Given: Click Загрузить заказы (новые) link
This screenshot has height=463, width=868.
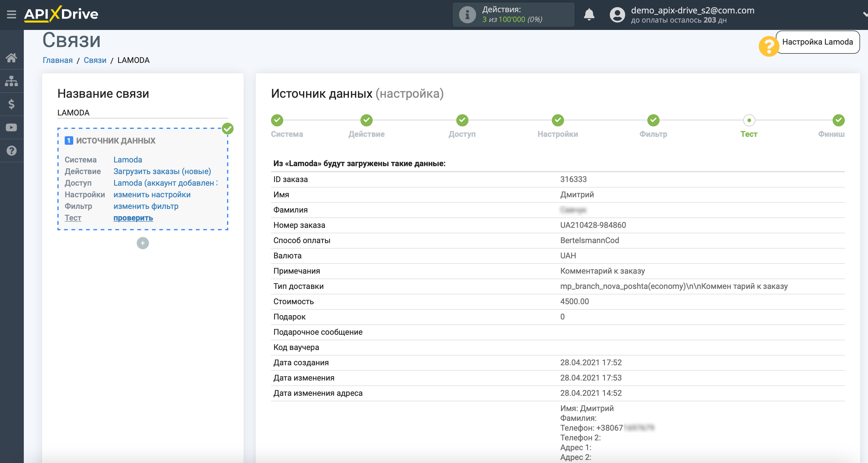Looking at the screenshot, I should 162,171.
